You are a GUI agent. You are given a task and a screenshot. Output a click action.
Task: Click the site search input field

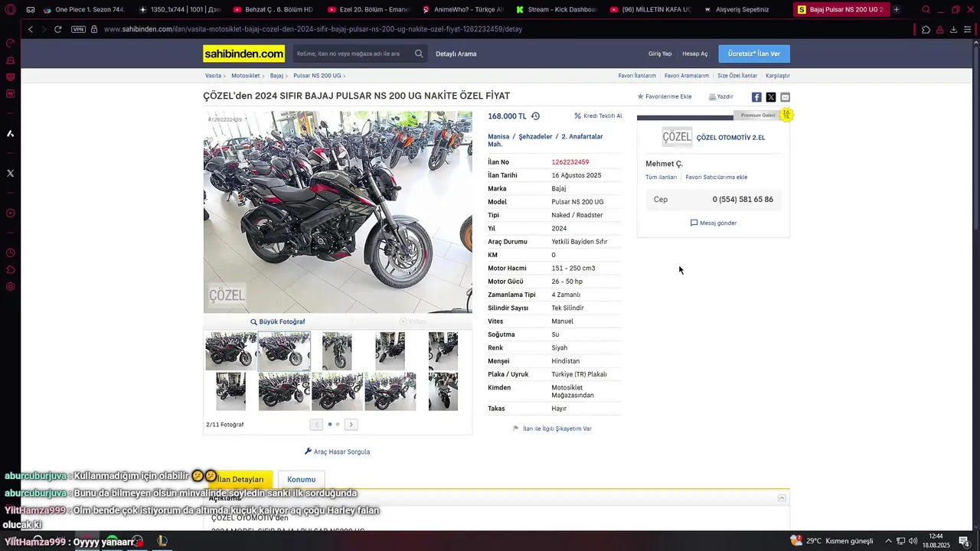click(351, 54)
